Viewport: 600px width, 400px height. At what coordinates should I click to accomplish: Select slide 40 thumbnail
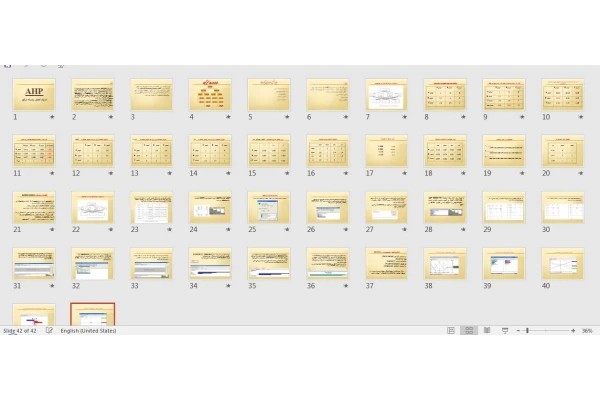(562, 263)
